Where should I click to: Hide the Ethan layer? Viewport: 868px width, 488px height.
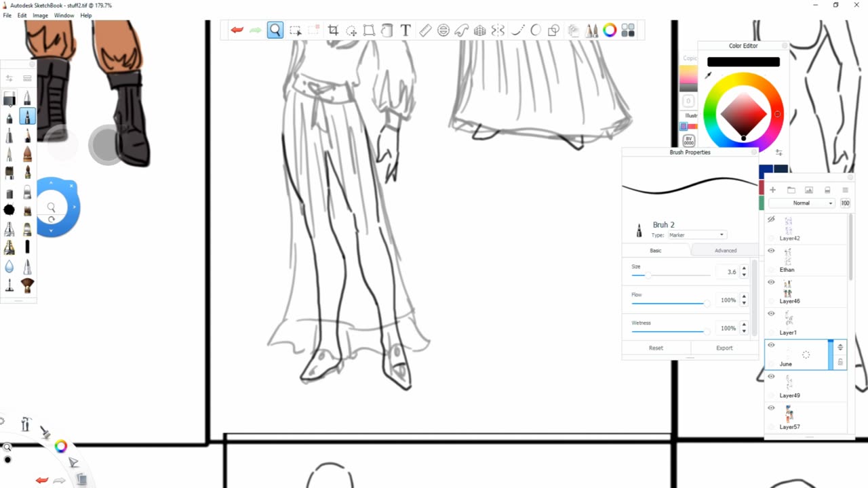(x=771, y=251)
